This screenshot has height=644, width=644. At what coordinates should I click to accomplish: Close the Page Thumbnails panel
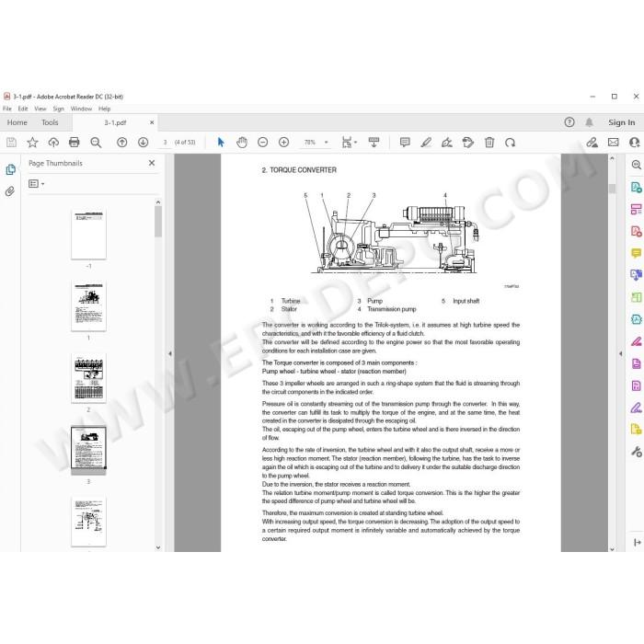[x=152, y=163]
